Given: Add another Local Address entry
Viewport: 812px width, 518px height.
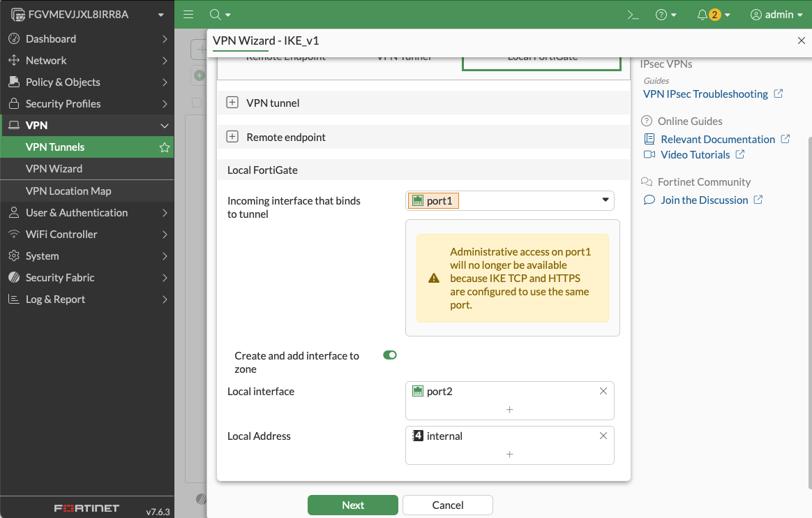Looking at the screenshot, I should coord(509,454).
